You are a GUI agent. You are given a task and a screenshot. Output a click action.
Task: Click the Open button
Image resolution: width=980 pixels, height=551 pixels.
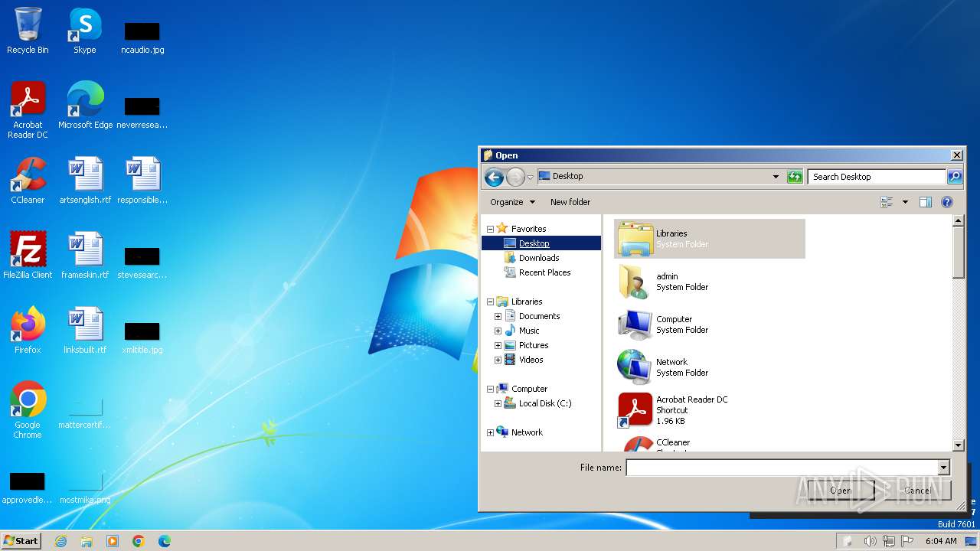pyautogui.click(x=841, y=491)
